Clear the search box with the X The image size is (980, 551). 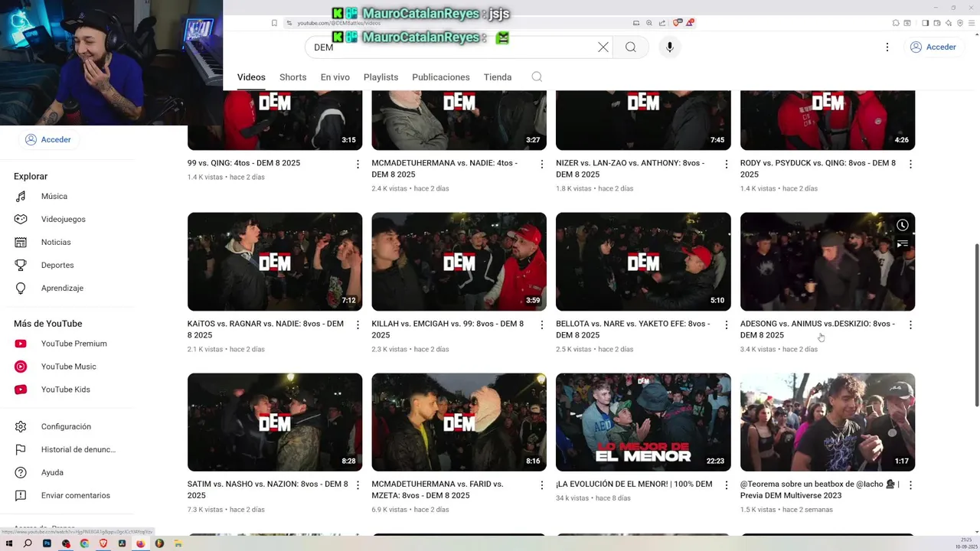tap(603, 47)
